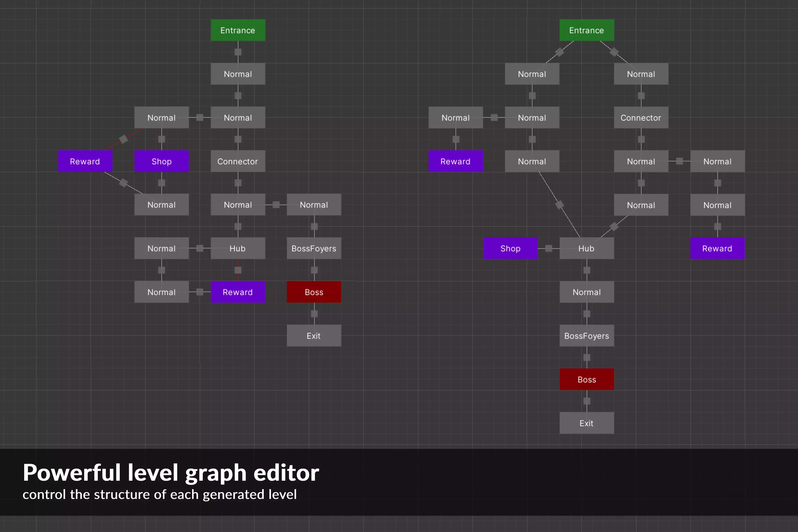Select the right graph's Exit node
Viewport: 798px width, 532px height.
click(x=586, y=423)
